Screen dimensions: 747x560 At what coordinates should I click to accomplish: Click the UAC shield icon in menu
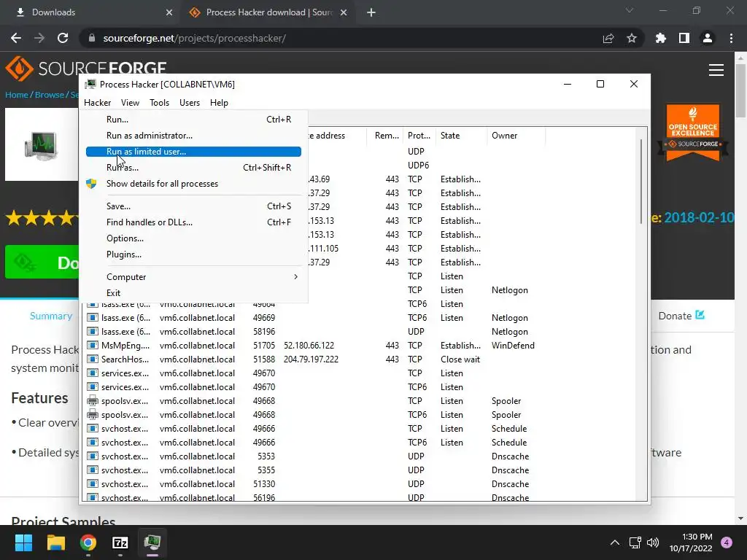click(x=91, y=184)
